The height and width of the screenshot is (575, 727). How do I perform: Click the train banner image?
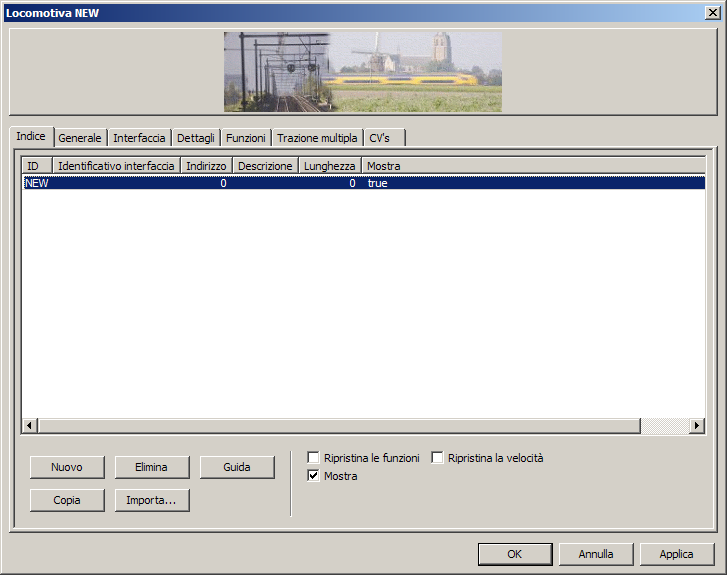tap(363, 71)
